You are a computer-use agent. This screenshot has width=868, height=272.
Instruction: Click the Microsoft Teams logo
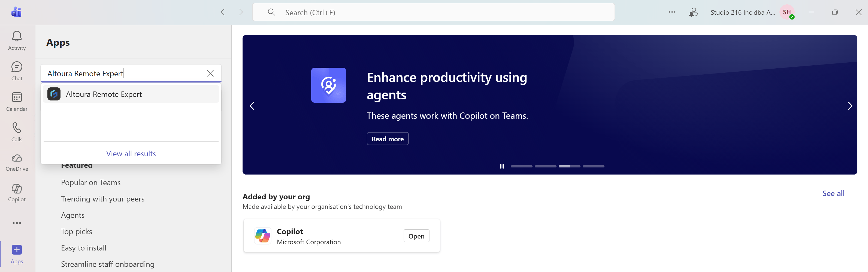pos(16,12)
